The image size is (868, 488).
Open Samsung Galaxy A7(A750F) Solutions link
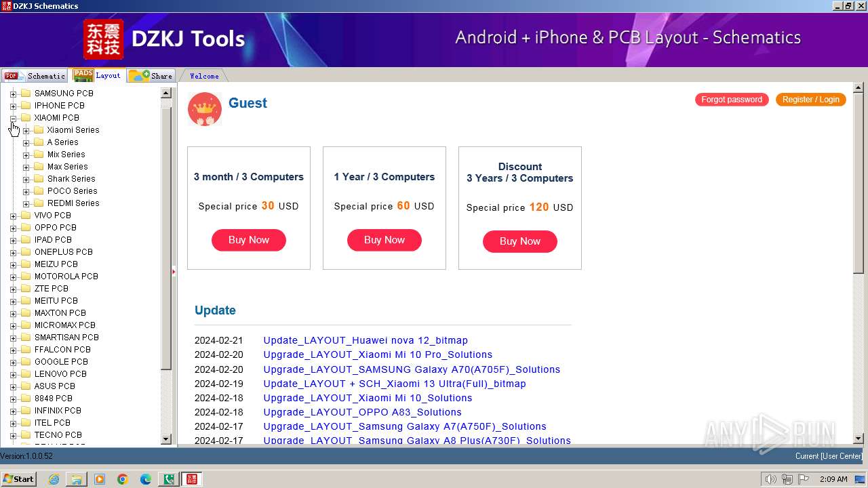click(405, 426)
